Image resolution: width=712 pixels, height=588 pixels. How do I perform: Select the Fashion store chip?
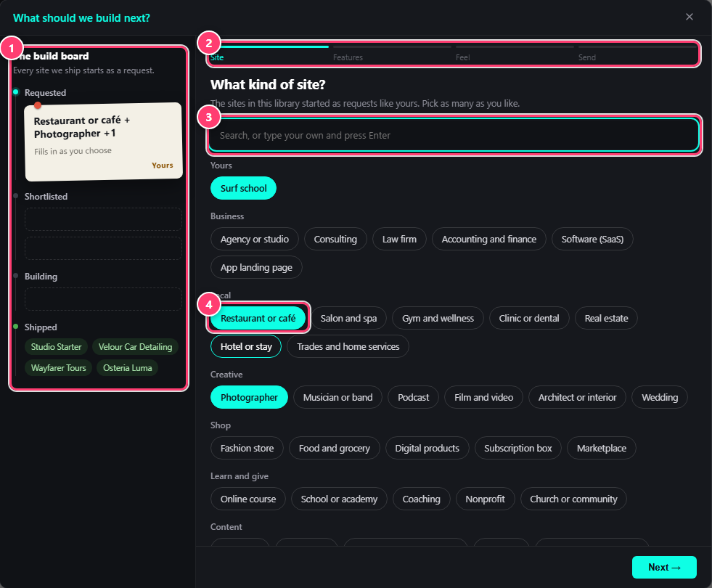(x=247, y=448)
